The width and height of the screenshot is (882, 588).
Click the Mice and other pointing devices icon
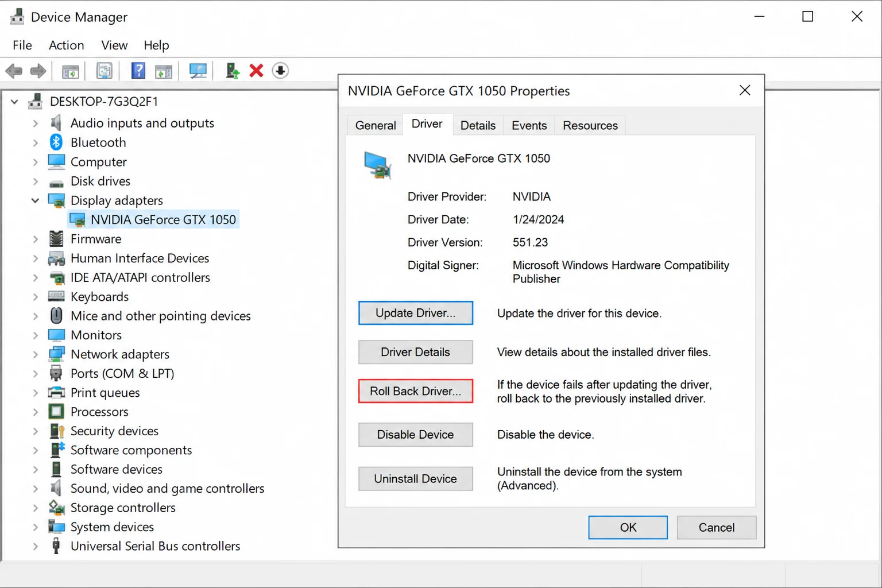click(56, 315)
